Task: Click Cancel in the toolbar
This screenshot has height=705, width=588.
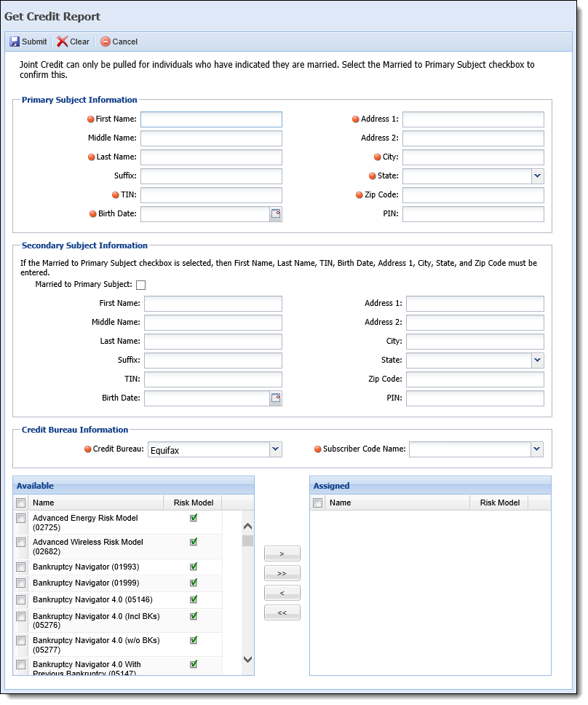Action: [119, 42]
